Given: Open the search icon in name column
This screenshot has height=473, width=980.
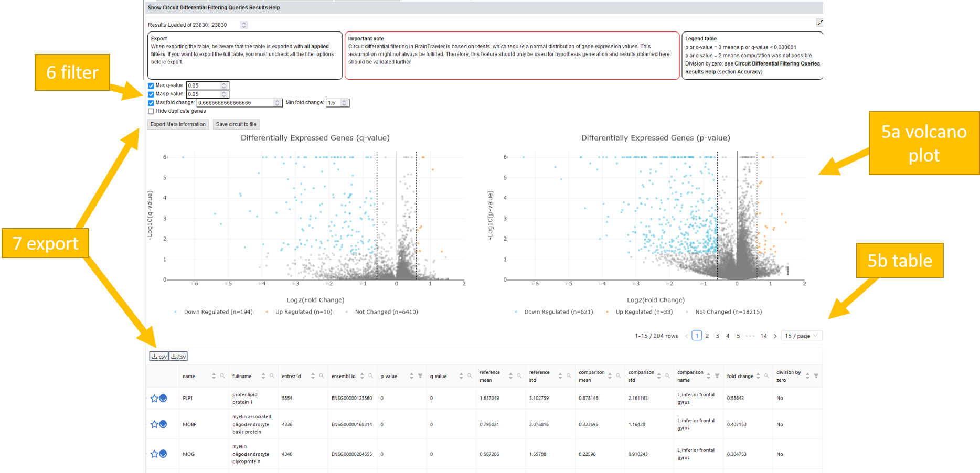Looking at the screenshot, I should 222,376.
